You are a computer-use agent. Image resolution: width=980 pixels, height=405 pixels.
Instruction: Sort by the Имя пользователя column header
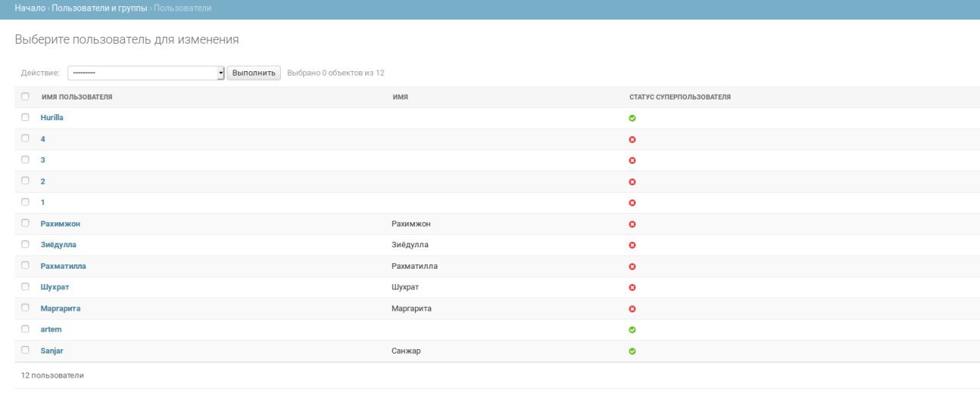tap(77, 97)
